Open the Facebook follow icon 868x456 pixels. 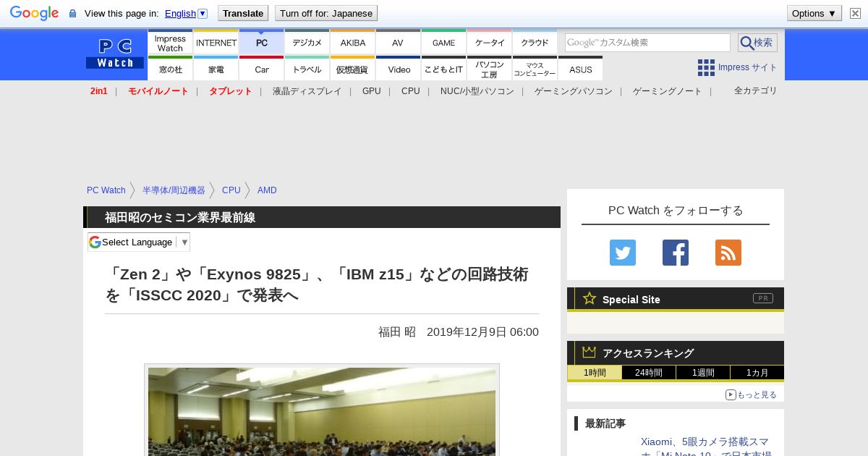click(676, 253)
